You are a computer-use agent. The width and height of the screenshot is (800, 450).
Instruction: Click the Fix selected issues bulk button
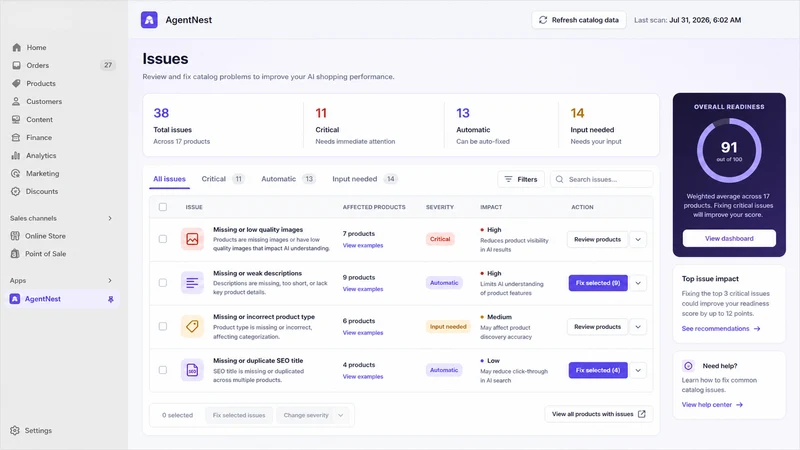tap(239, 415)
